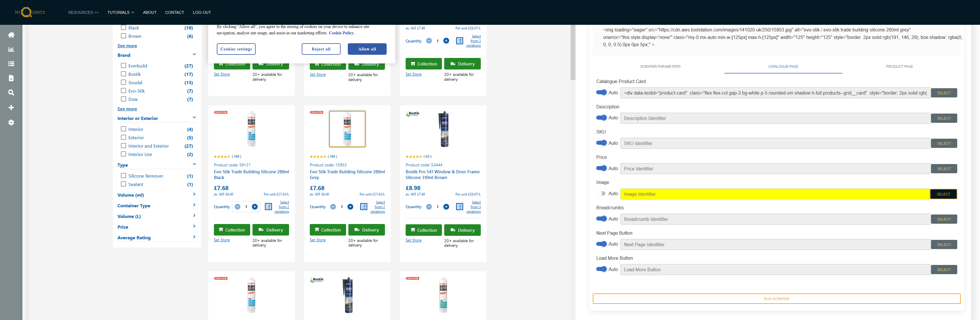Click Reject all cookies button
The width and height of the screenshot is (980, 320).
point(321,49)
